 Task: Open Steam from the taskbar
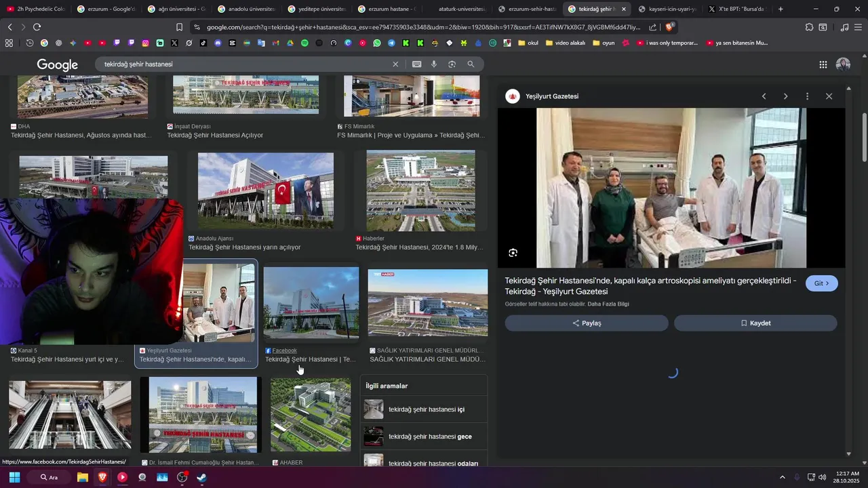[x=201, y=477]
